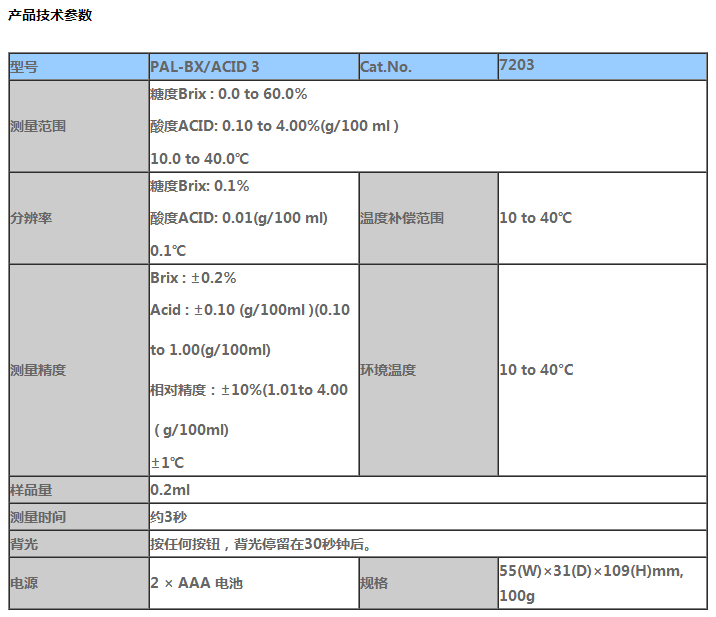
Task: Click the 环境温度 label cell
Action: coord(388,370)
